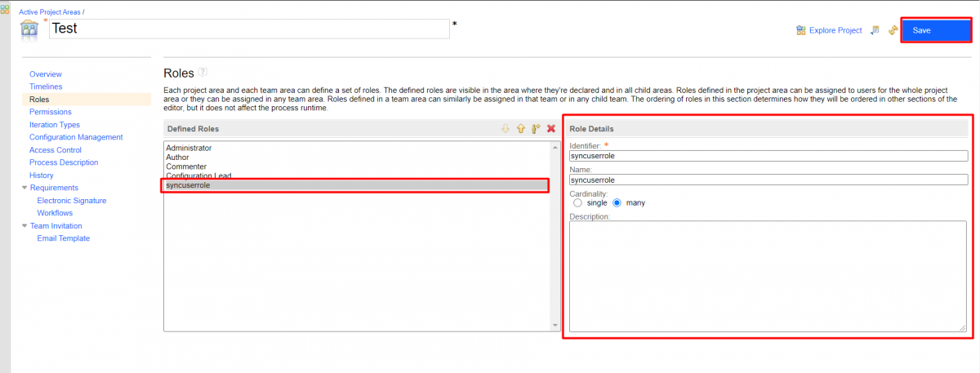Click the move role up arrow
Viewport: 980px width, 373px height.
click(520, 129)
